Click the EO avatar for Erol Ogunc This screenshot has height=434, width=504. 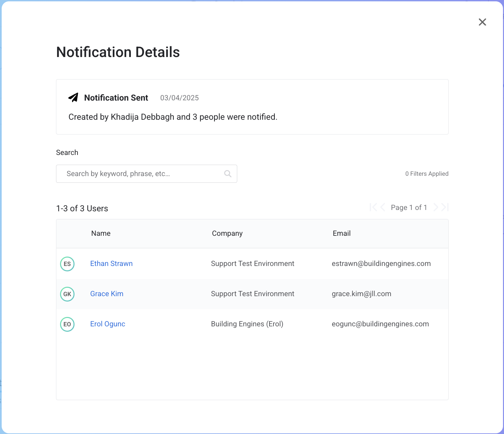pyautogui.click(x=67, y=324)
